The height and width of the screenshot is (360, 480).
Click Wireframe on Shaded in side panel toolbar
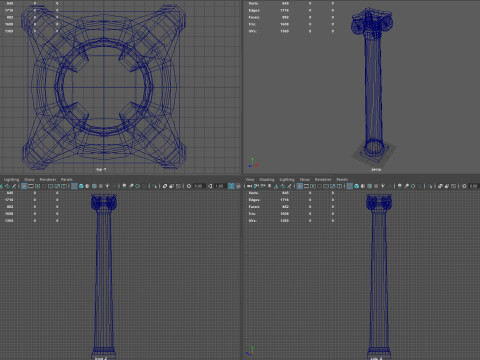click(x=370, y=186)
